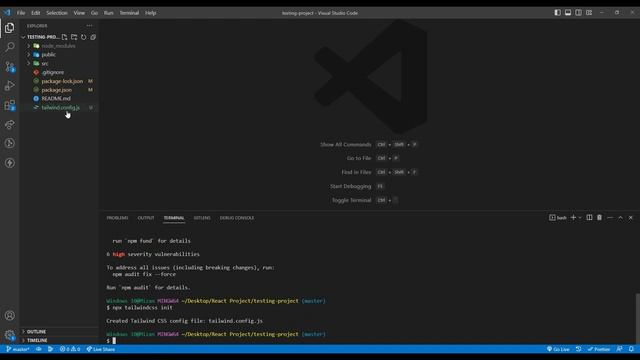Maximize the terminal panel with the chevron
Image resolution: width=640 pixels, height=360 pixels.
(x=620, y=218)
